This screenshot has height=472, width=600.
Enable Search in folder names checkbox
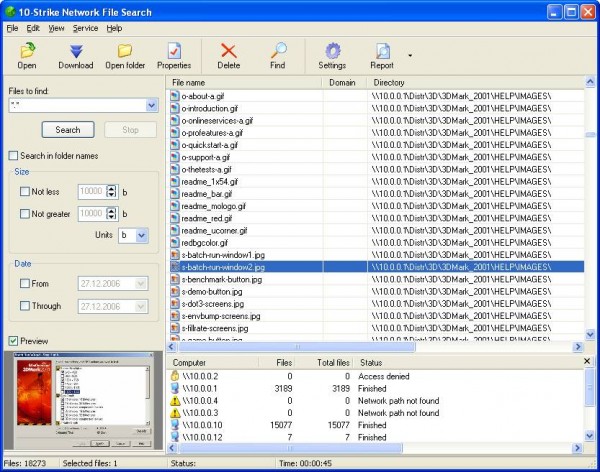14,155
